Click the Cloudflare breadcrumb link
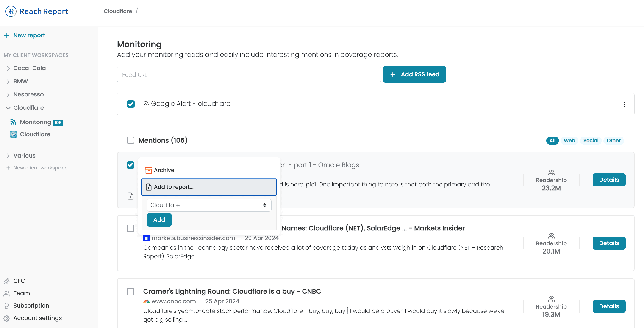This screenshot has width=644, height=328. [x=118, y=11]
